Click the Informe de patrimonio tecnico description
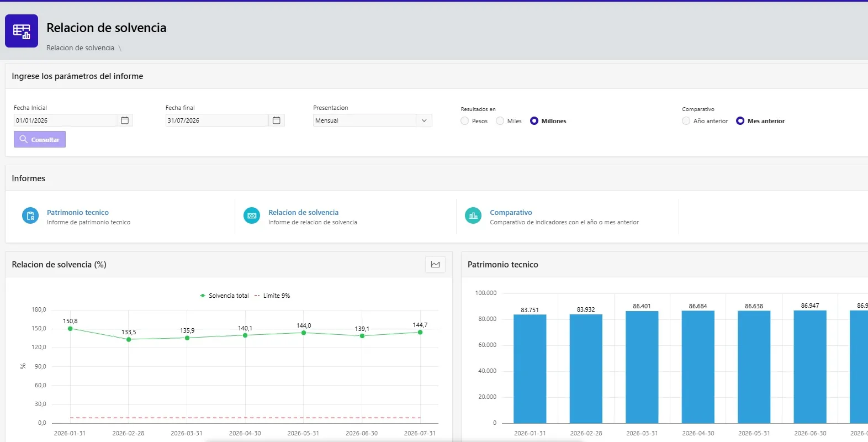Screen dimensions: 868x442 [89, 223]
